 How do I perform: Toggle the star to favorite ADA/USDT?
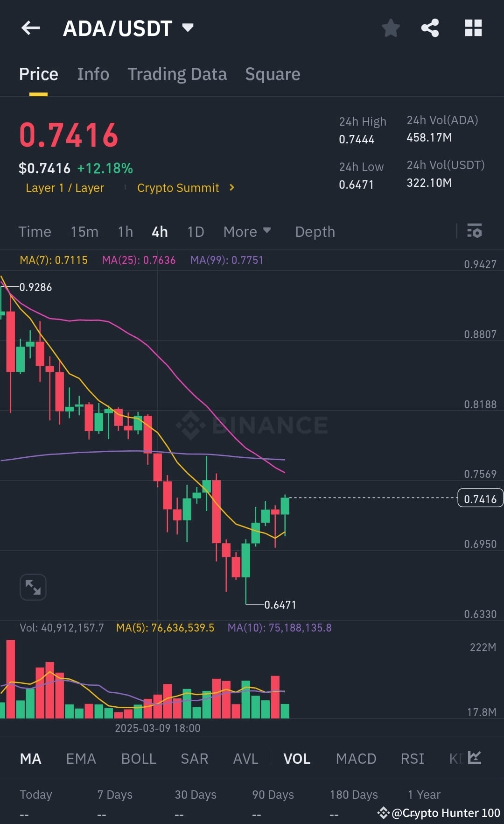click(x=391, y=28)
